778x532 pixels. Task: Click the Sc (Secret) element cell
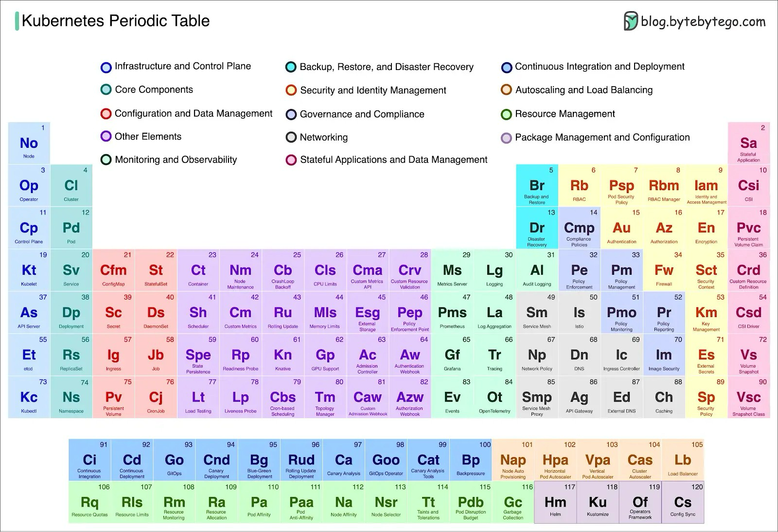coord(114,312)
